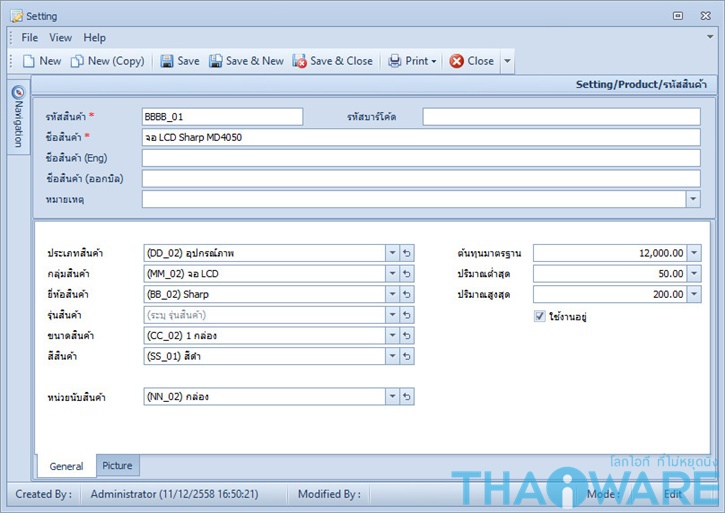The height and width of the screenshot is (513, 725).
Task: Click the Setting window title icon
Action: [x=17, y=16]
